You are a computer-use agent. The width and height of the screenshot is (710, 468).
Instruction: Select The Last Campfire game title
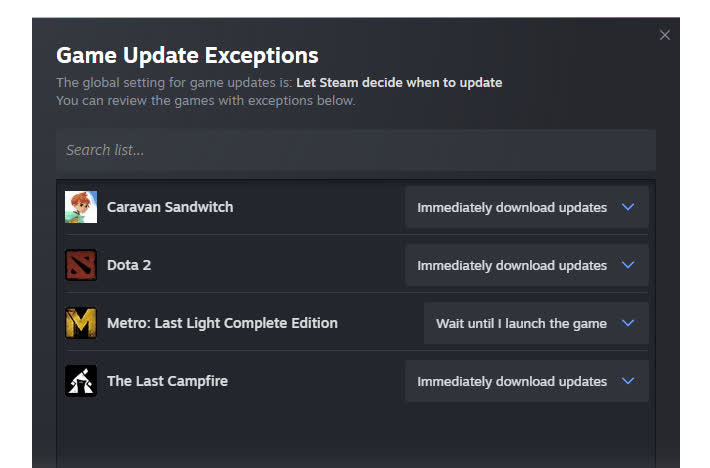[167, 381]
